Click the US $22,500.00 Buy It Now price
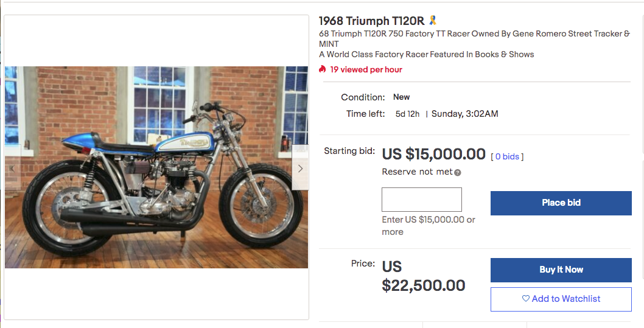 tap(423, 276)
